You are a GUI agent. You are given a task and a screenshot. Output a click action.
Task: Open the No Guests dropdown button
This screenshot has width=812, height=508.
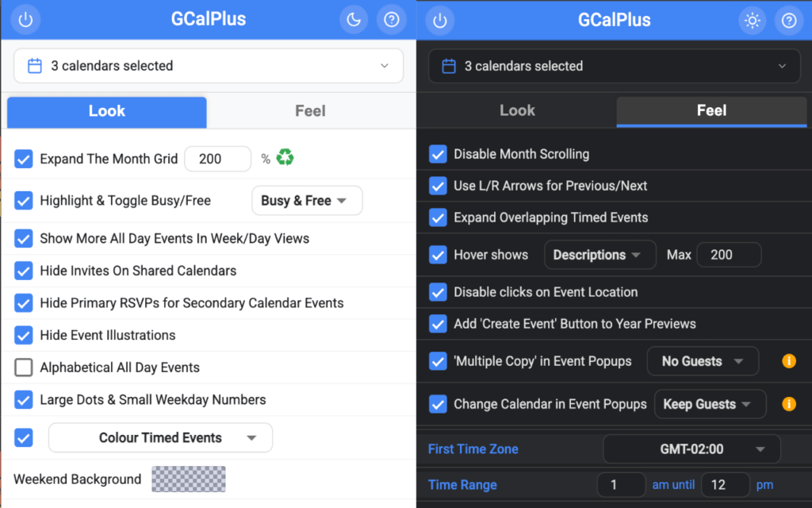(702, 361)
